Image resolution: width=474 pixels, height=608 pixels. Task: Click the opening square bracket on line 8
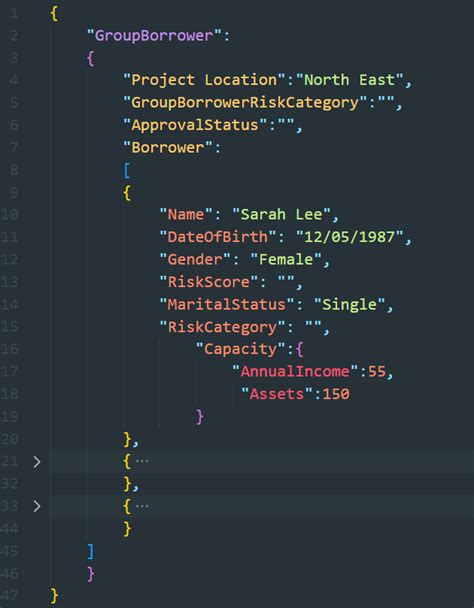point(127,170)
